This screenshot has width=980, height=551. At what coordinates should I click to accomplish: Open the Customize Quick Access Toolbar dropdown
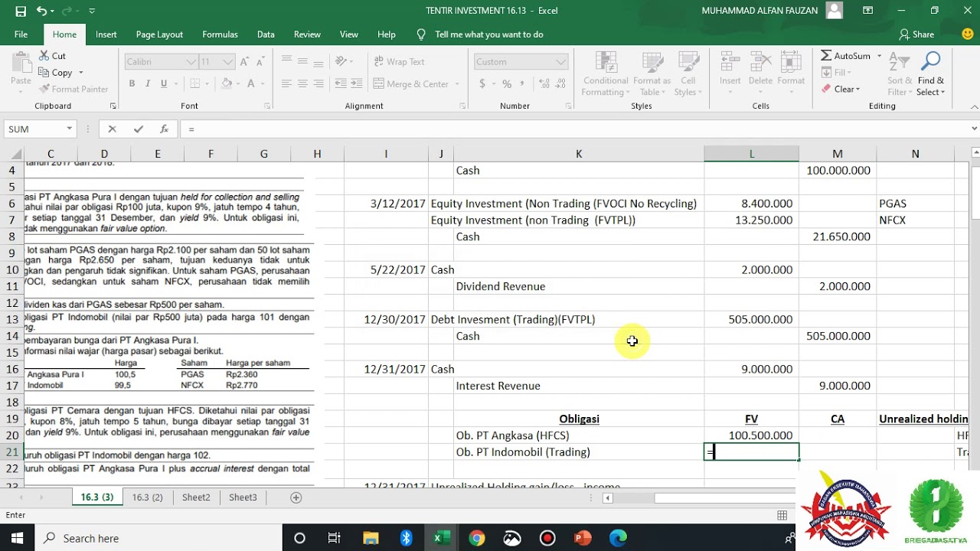coord(92,11)
